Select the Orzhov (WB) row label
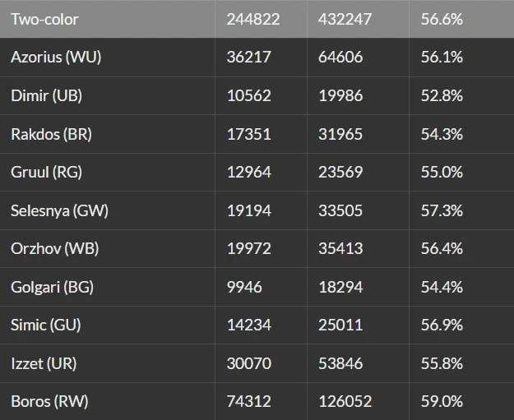The width and height of the screenshot is (514, 420). pyautogui.click(x=55, y=249)
